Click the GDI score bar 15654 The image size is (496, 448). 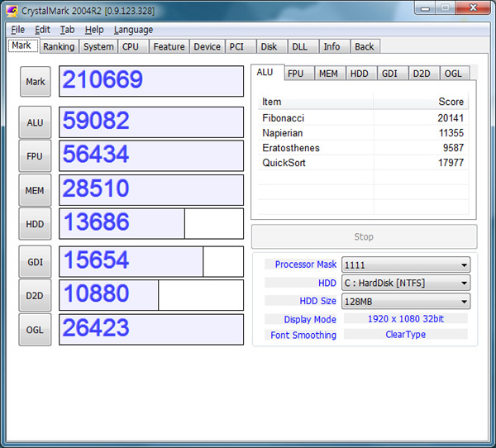tap(151, 262)
